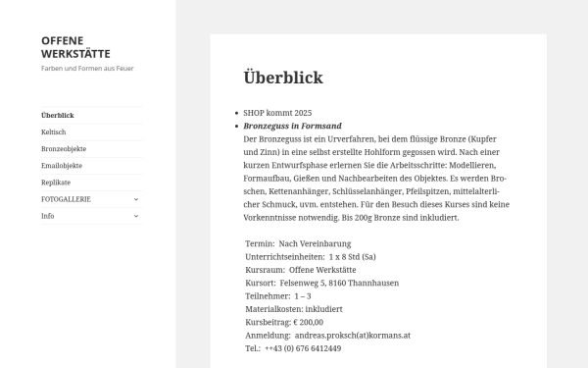
Task: Click the tagline Farben und Formen aus Feuer
Action: [x=87, y=69]
